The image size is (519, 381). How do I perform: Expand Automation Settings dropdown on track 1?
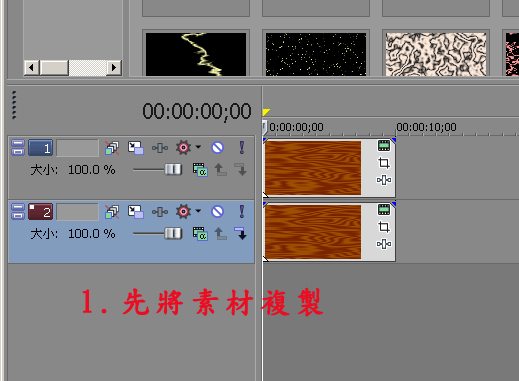pyautogui.click(x=198, y=147)
